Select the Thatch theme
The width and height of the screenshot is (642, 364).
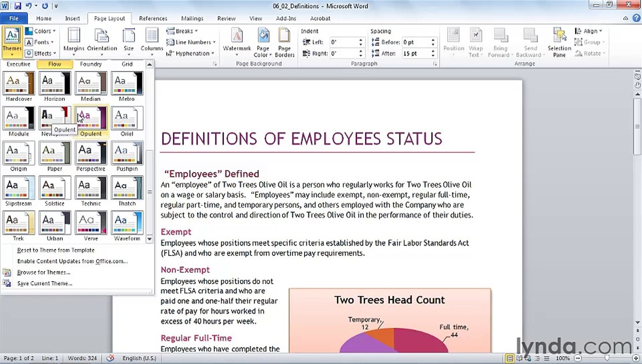(x=127, y=192)
